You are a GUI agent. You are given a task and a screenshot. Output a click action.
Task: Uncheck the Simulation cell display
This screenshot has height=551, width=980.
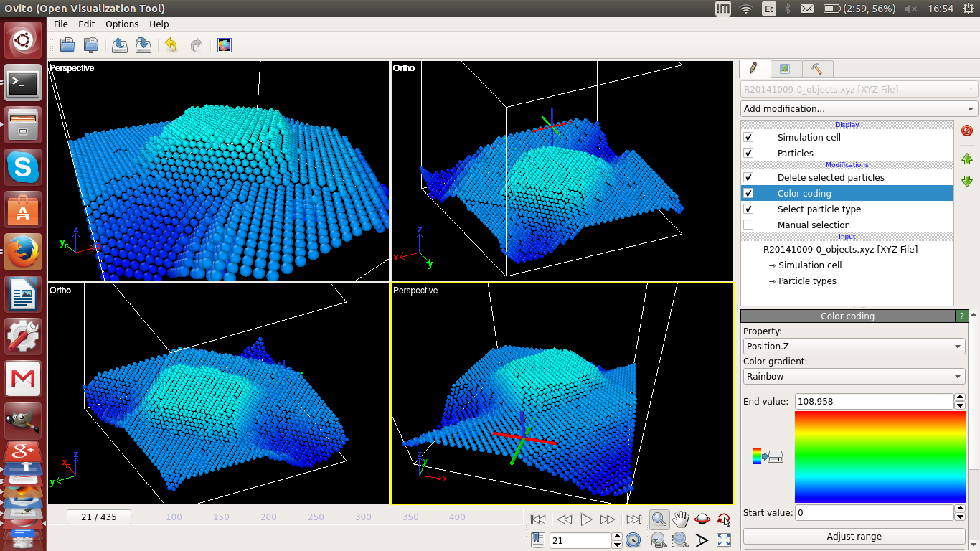(748, 137)
